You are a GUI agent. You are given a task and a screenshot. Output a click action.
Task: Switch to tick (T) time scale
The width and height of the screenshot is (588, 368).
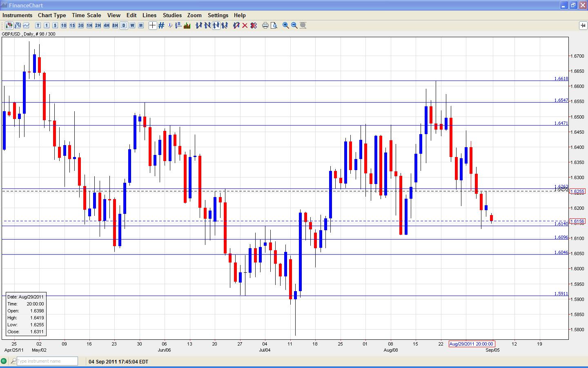(x=38, y=25)
